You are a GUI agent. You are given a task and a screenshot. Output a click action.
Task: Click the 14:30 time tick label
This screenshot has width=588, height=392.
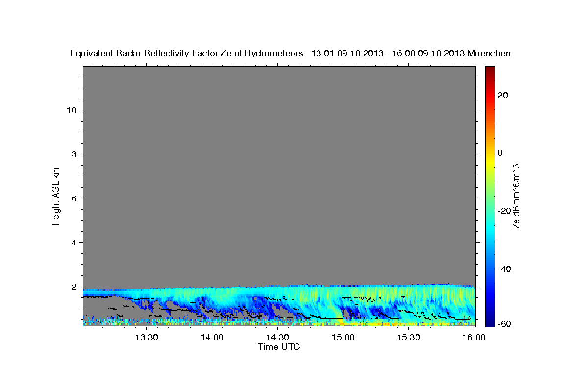point(277,338)
